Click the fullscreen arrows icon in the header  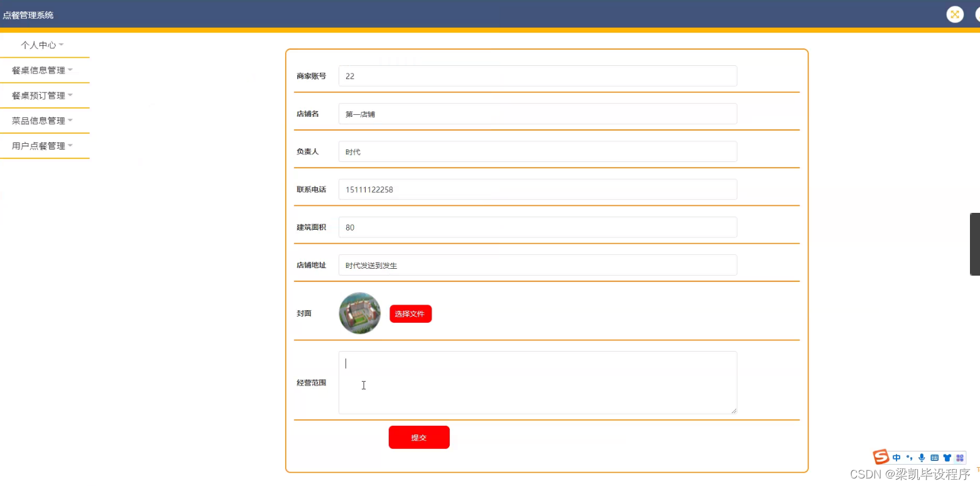pyautogui.click(x=955, y=14)
